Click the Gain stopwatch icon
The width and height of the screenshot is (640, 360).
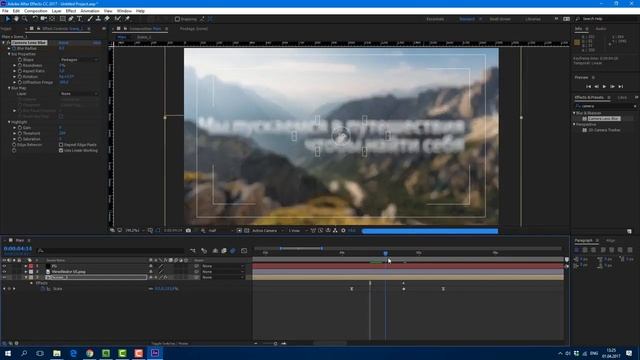tap(20, 128)
